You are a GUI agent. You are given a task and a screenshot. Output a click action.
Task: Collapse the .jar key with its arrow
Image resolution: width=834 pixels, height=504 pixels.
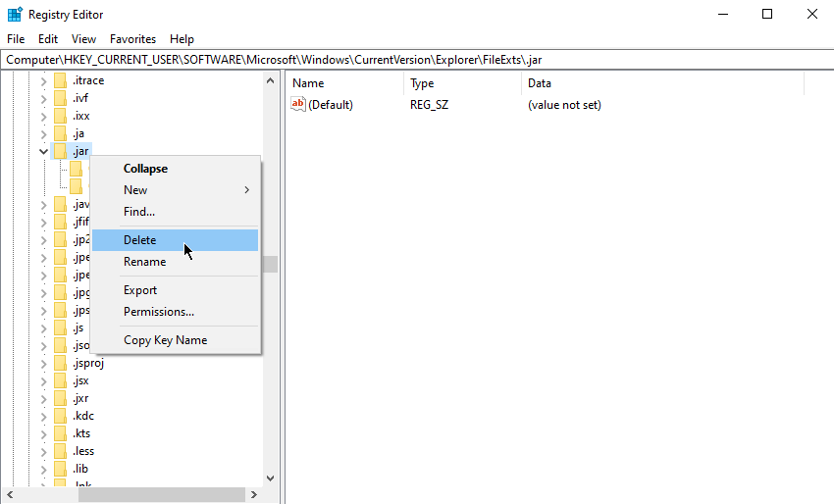(43, 151)
